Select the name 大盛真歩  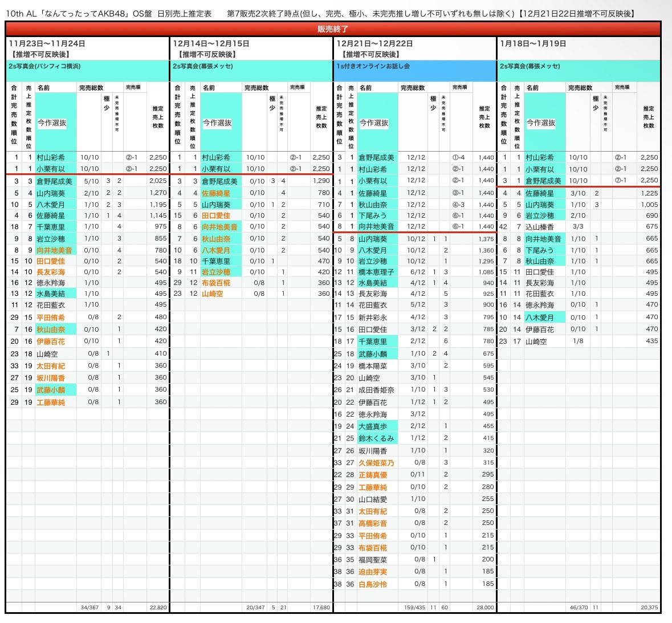[x=373, y=426]
